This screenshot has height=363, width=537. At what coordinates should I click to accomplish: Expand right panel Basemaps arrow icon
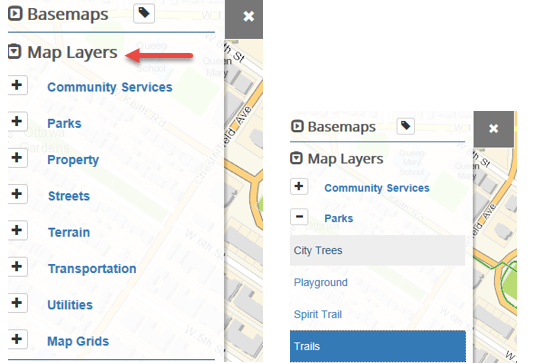[297, 126]
